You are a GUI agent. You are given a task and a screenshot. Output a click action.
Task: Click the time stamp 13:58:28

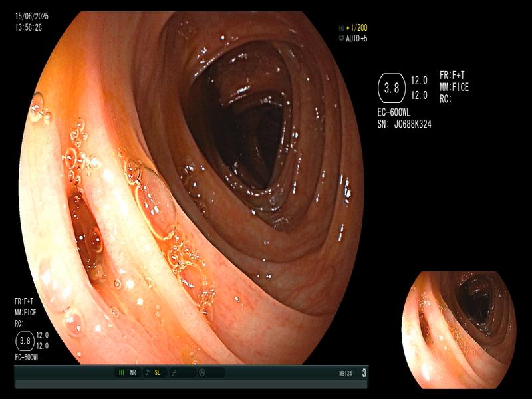click(x=29, y=27)
